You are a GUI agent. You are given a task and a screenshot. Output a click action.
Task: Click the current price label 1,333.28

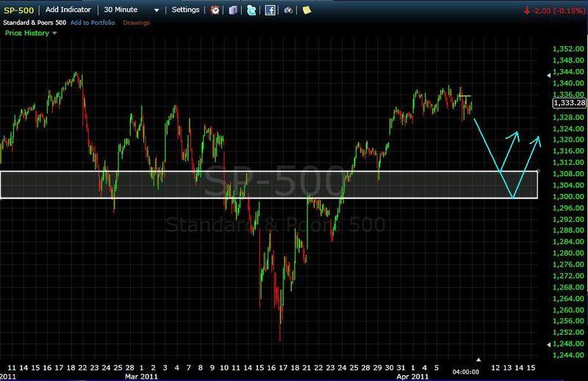[568, 104]
